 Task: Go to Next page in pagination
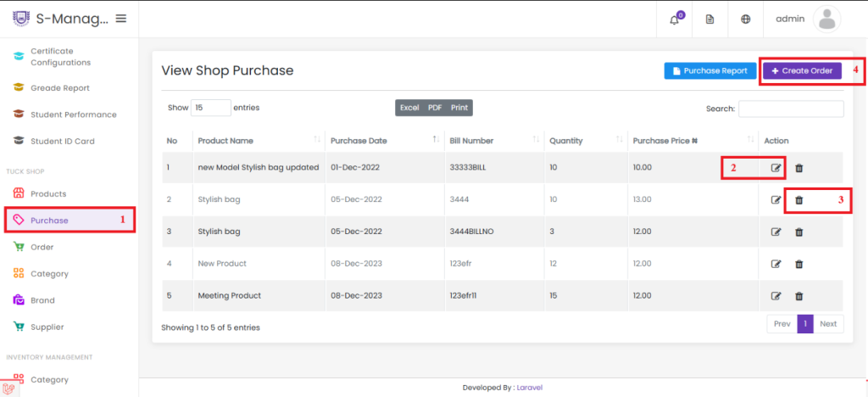tap(828, 324)
